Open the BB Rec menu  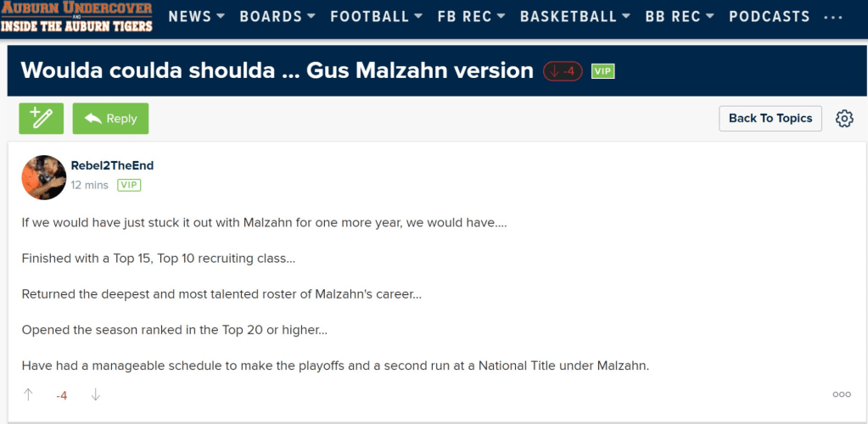[x=680, y=17]
